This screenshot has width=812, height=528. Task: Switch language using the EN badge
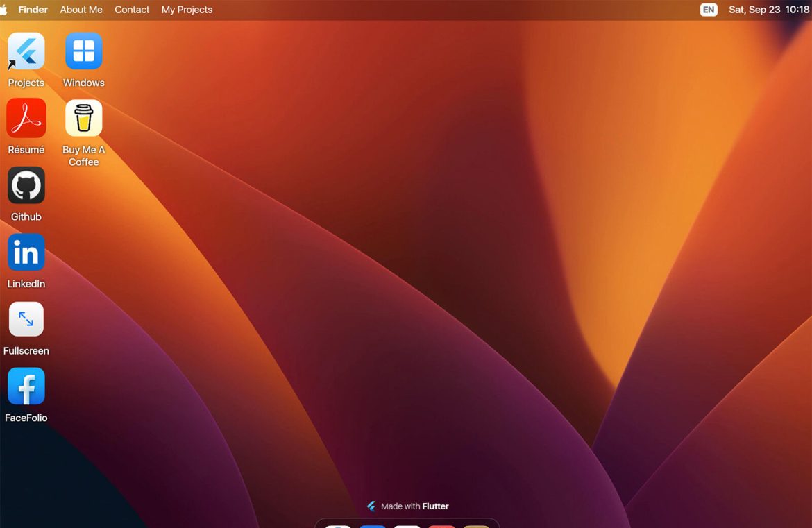[x=709, y=10]
